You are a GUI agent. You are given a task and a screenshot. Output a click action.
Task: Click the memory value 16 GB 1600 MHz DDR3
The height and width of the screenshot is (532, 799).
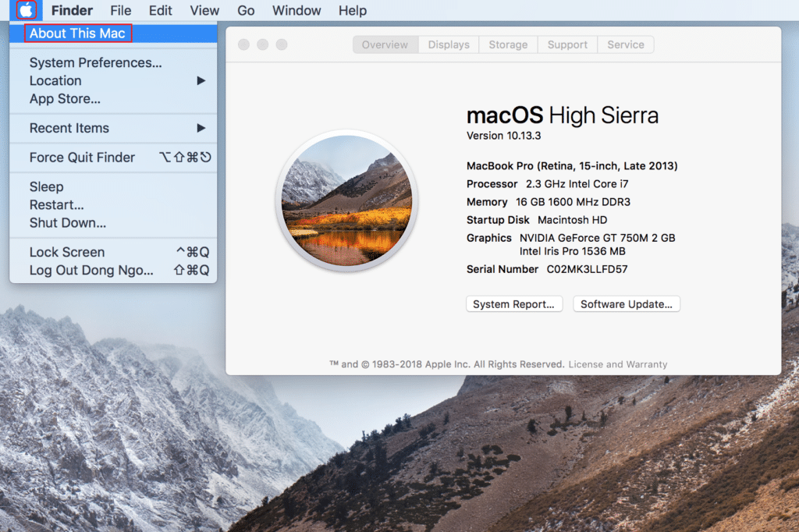coord(574,202)
